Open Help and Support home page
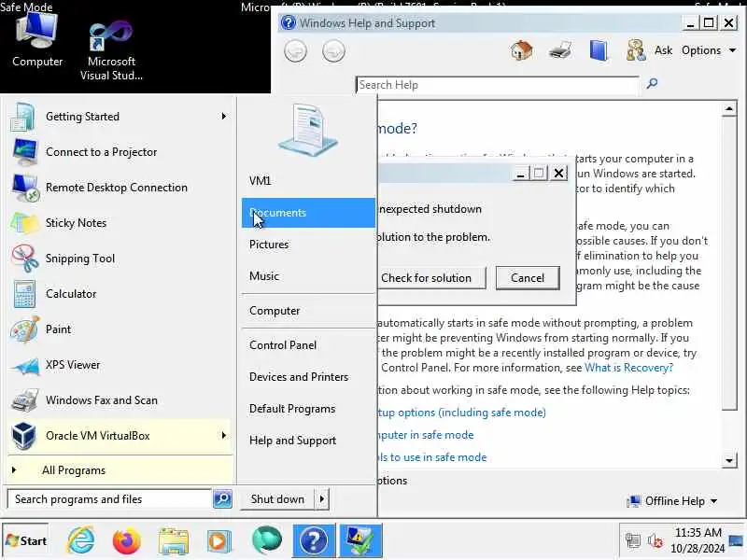 click(522, 50)
